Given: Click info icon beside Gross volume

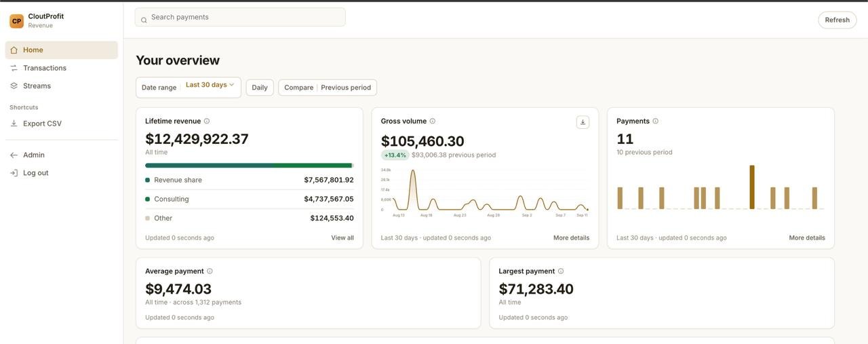Looking at the screenshot, I should pos(433,121).
